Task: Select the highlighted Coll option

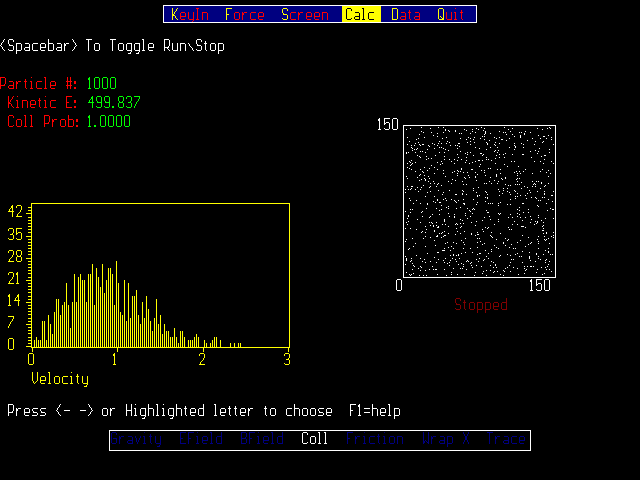Action: tap(314, 439)
